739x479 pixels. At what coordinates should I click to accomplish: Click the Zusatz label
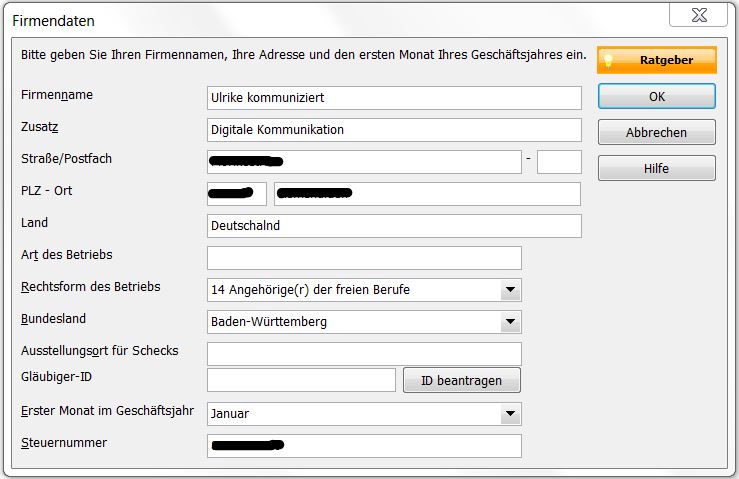[x=40, y=127]
